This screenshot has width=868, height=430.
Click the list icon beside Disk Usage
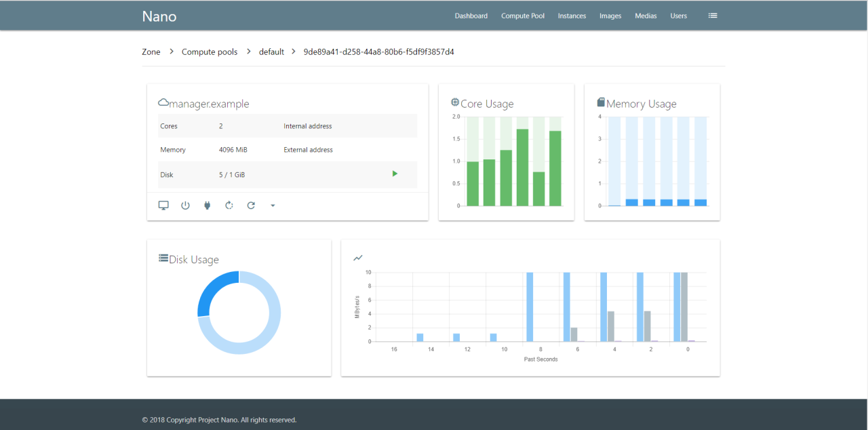163,258
